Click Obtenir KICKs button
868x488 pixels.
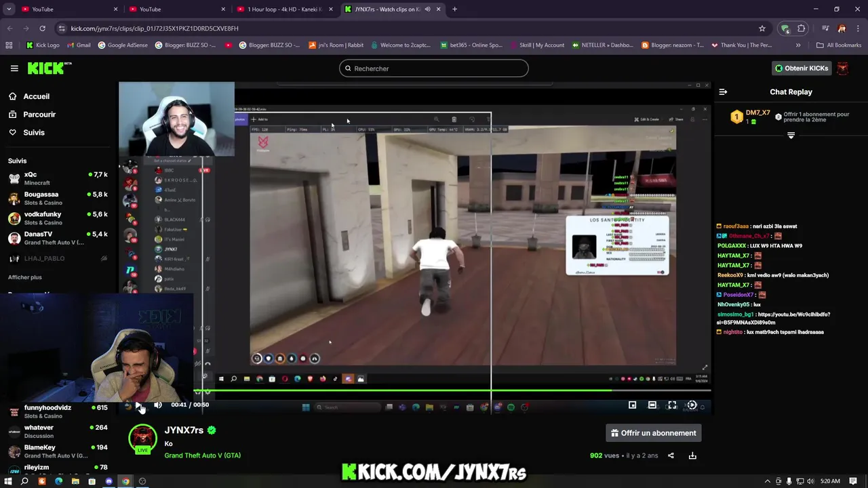click(802, 68)
